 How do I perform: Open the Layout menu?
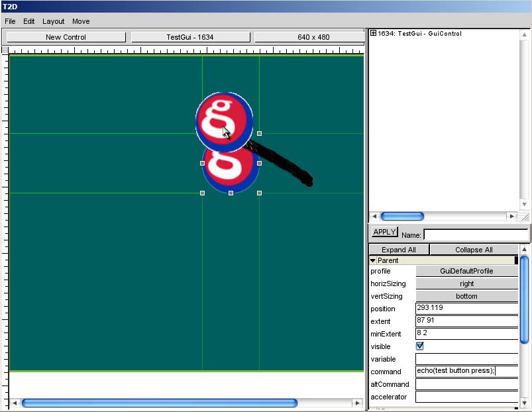coord(53,21)
